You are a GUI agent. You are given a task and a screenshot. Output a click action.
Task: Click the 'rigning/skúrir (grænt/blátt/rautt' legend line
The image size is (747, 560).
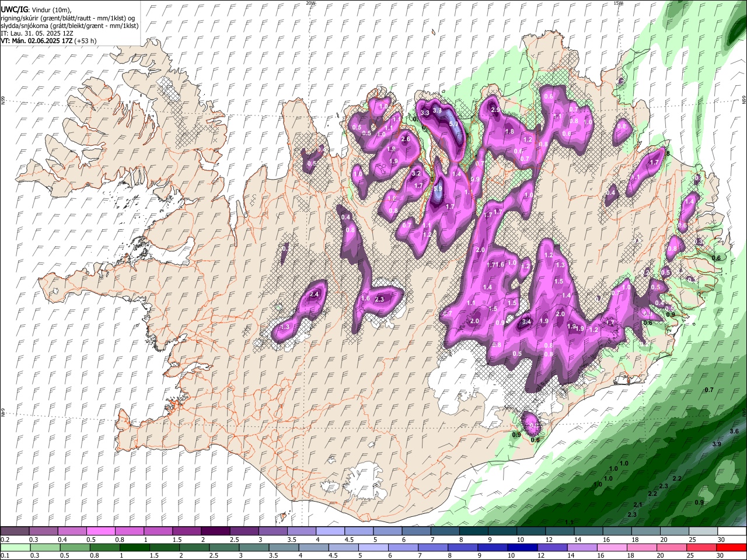[x=69, y=18]
